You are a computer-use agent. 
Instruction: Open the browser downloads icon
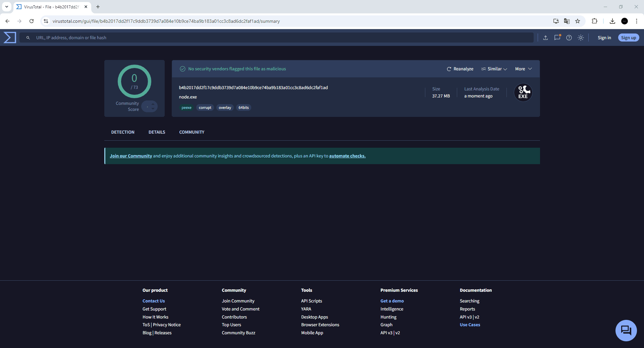pyautogui.click(x=612, y=21)
